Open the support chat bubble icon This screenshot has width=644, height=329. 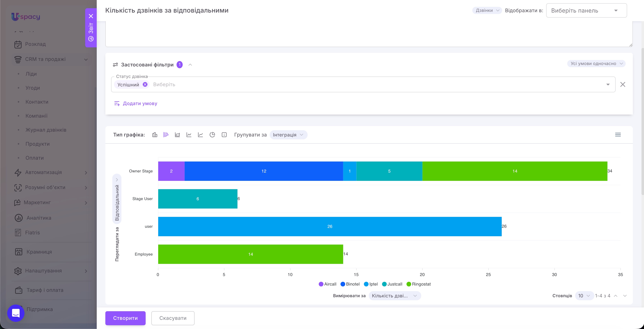(x=16, y=313)
